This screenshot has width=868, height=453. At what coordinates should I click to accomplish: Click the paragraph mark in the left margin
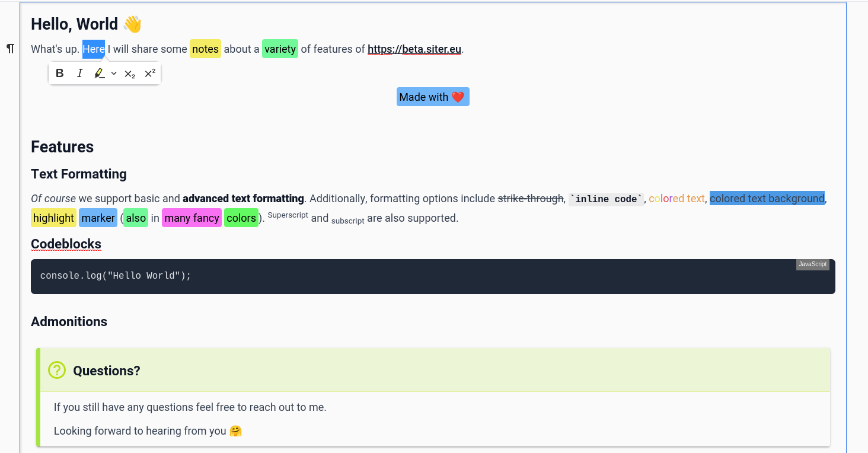pyautogui.click(x=10, y=49)
